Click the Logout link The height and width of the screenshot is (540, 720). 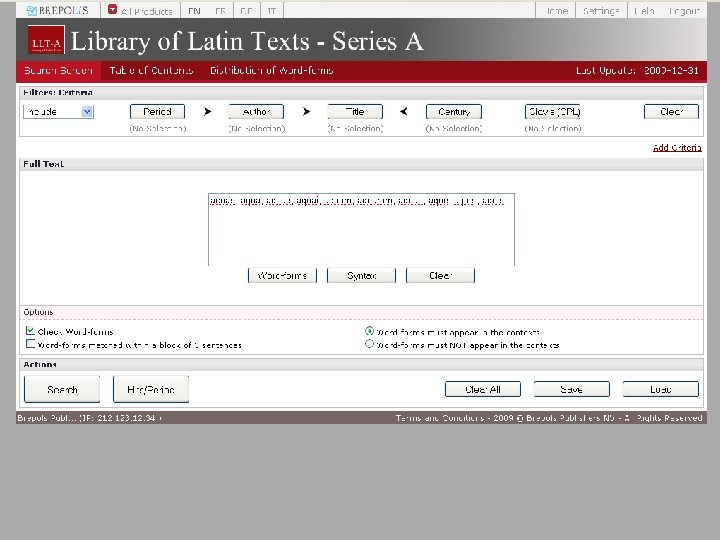click(684, 11)
